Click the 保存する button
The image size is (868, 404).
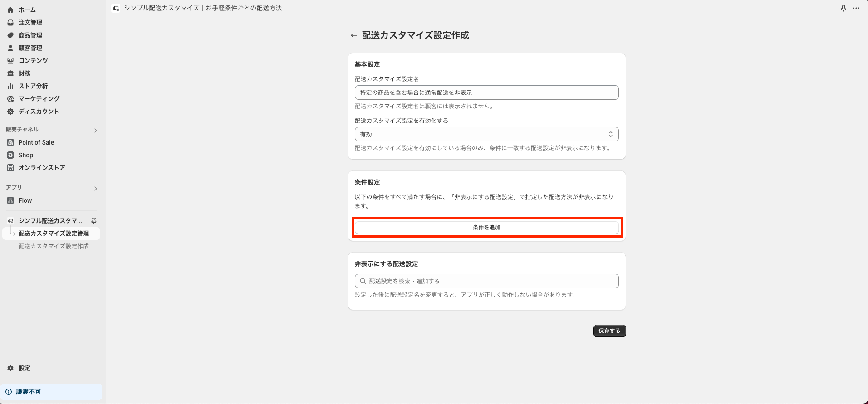pos(609,331)
